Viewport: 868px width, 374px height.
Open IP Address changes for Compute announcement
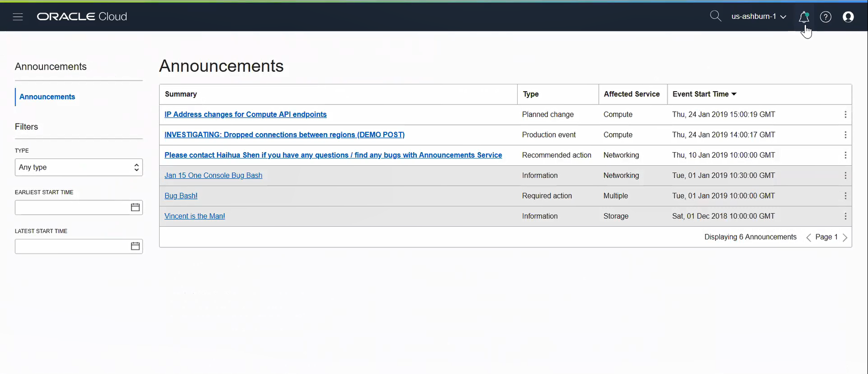[x=245, y=115]
